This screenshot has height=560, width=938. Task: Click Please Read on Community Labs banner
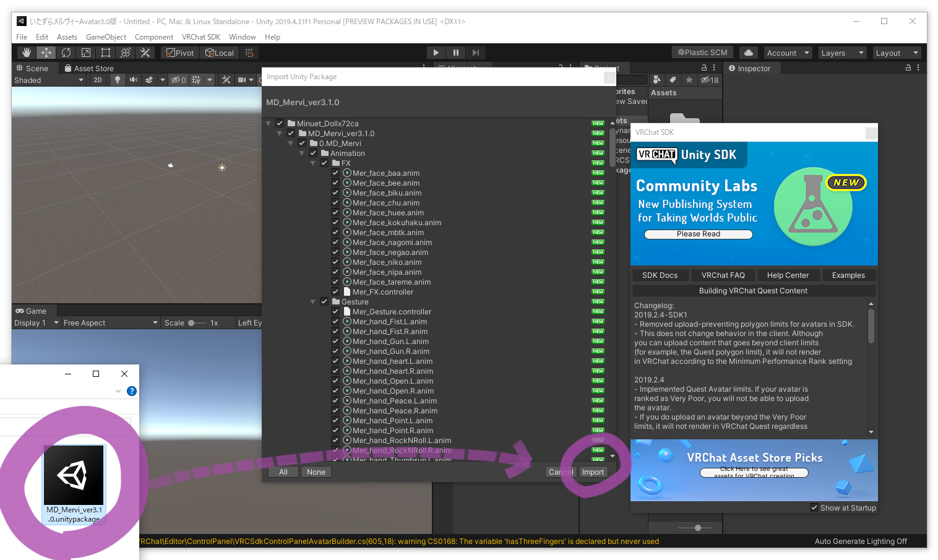[699, 234]
